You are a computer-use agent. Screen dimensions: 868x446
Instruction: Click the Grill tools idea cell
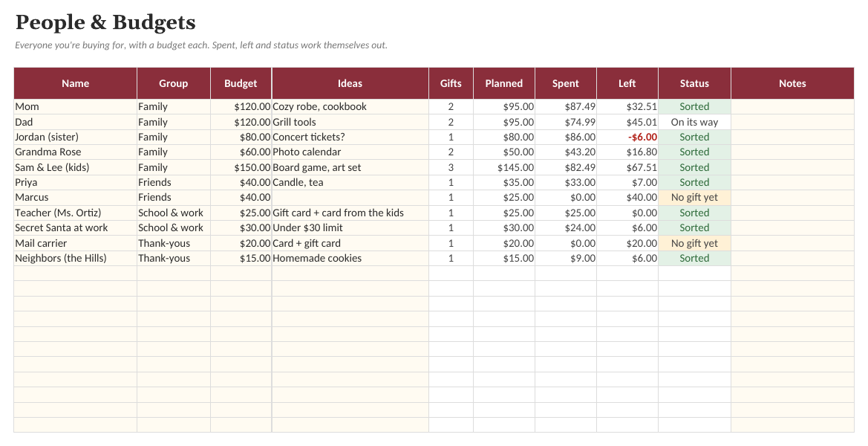click(350, 122)
